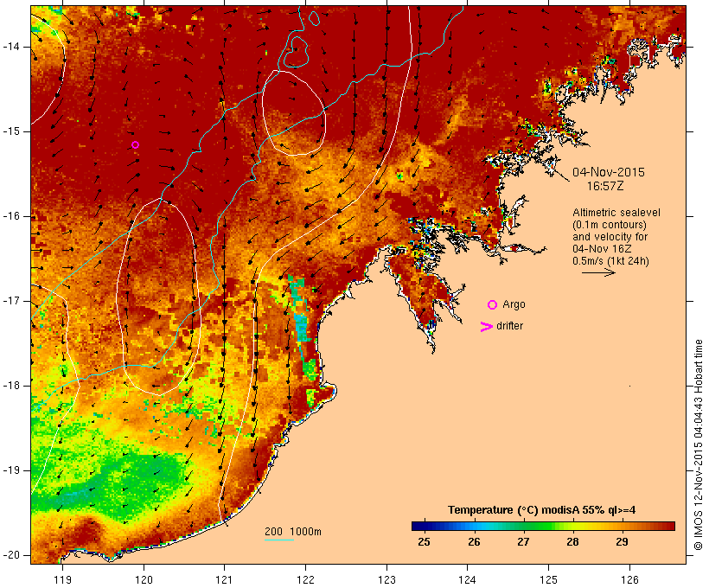The height and width of the screenshot is (588, 709).
Task: Click latitude axis label -20
Action: (11, 555)
